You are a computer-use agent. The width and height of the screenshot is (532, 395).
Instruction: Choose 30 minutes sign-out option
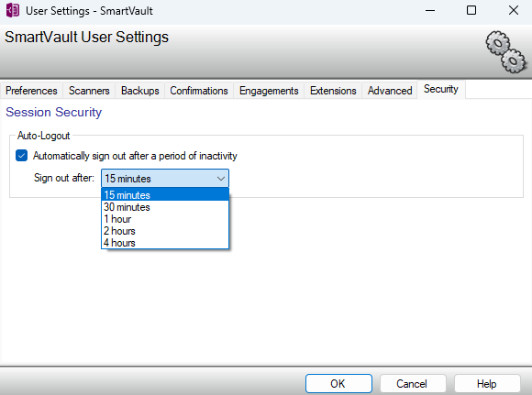(x=165, y=207)
